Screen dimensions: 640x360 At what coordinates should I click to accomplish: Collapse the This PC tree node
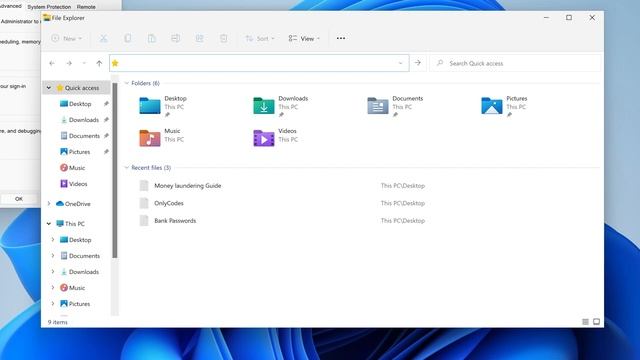(49, 224)
